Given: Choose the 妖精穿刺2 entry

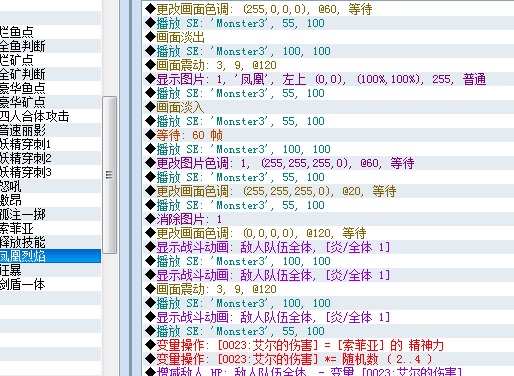Looking at the screenshot, I should [50, 158].
